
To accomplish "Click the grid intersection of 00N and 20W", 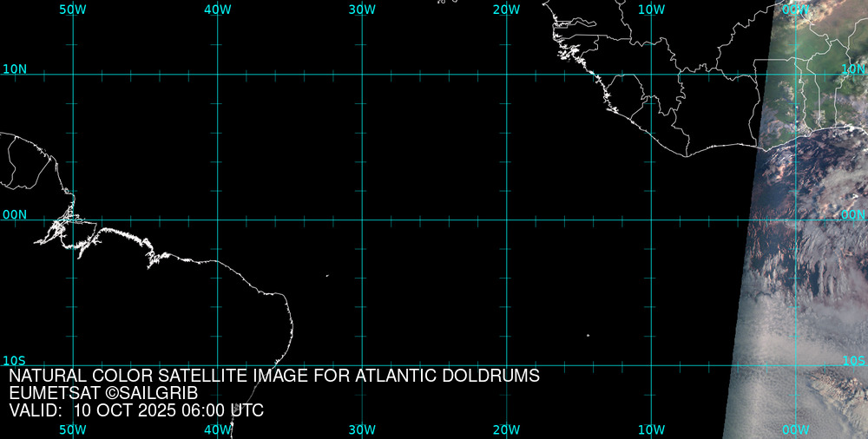I will click(x=506, y=219).
